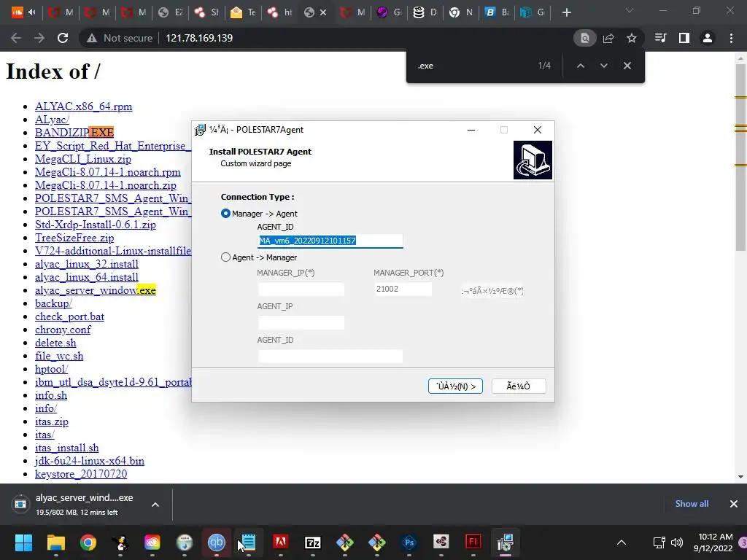Image resolution: width=747 pixels, height=560 pixels.
Task: Click the cancel button in installer
Action: click(519, 386)
